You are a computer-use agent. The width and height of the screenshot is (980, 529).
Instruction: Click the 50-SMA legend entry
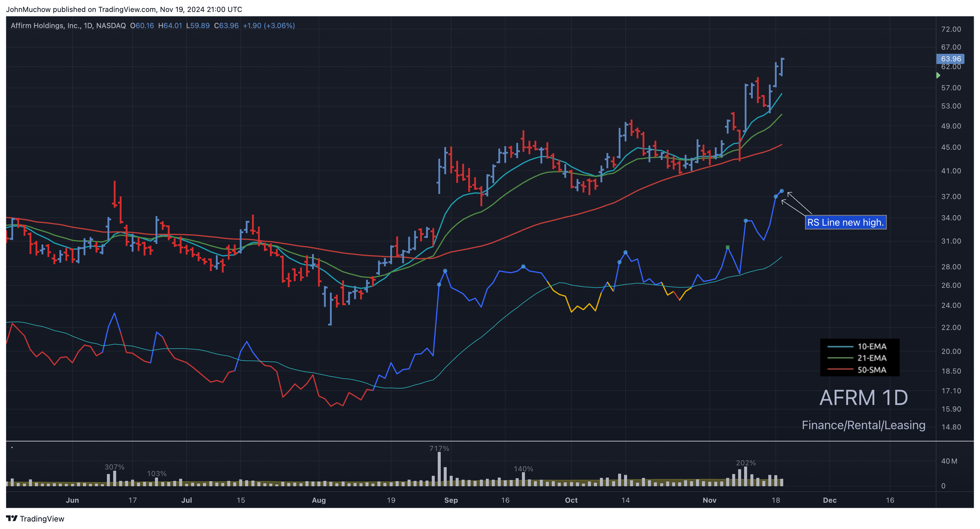(857, 370)
